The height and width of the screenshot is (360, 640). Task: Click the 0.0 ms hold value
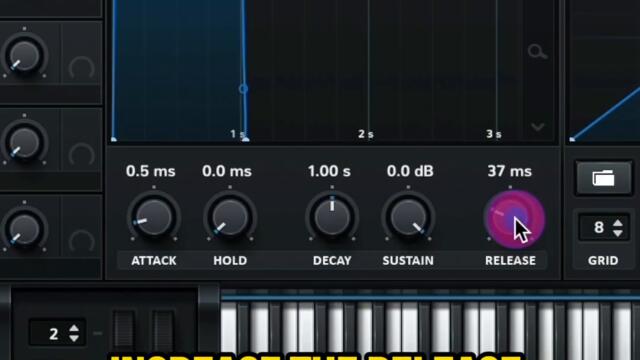point(227,171)
